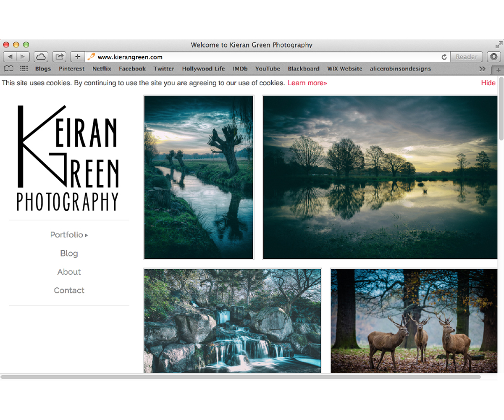
Task: Open the Contact page
Action: [x=69, y=290]
